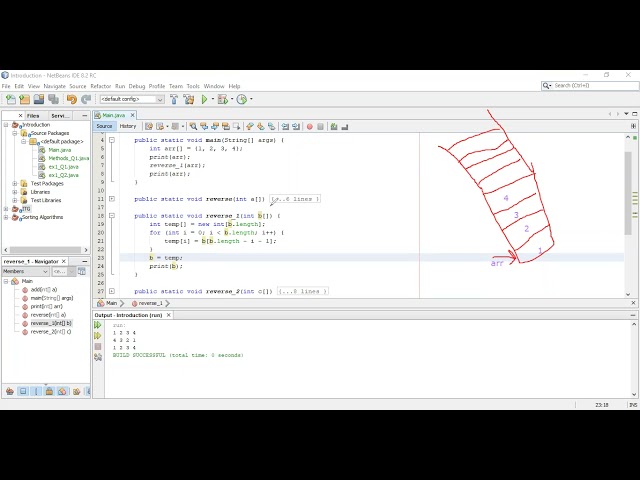This screenshot has width=640, height=480.
Task: Run the project with green play icon
Action: [x=204, y=99]
